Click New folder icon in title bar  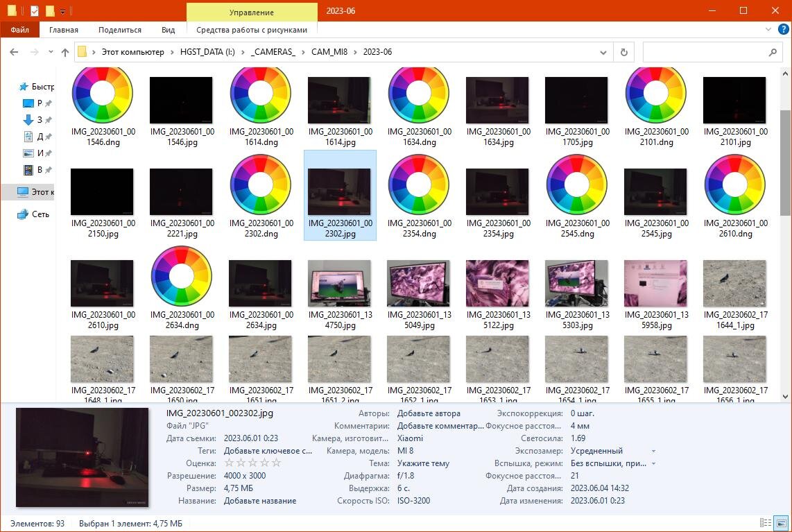tap(50, 10)
